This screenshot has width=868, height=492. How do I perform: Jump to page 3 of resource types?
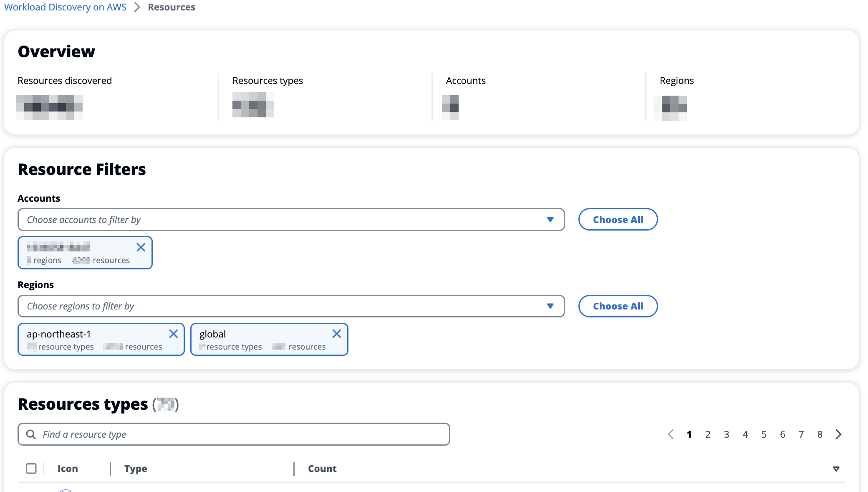[x=727, y=434]
